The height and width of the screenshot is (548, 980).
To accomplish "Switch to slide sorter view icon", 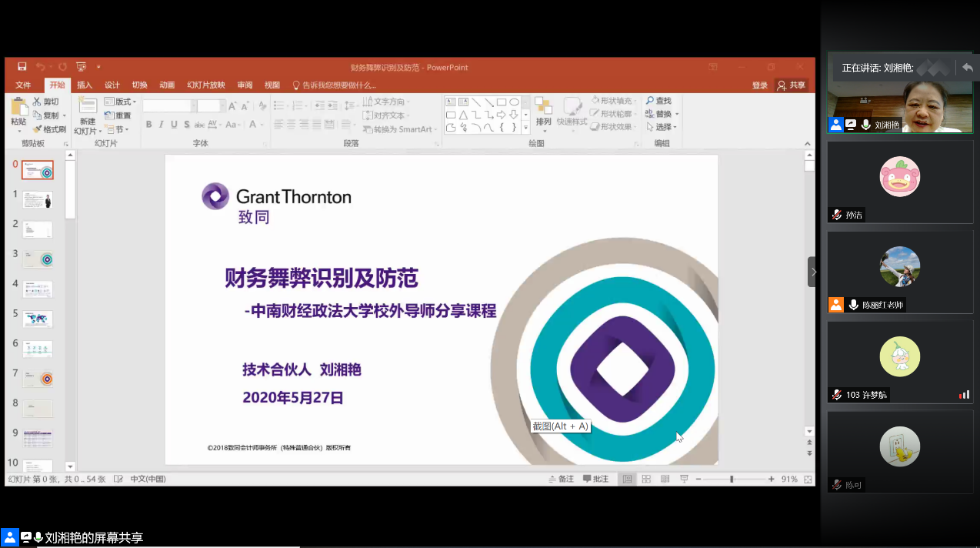I will click(646, 479).
